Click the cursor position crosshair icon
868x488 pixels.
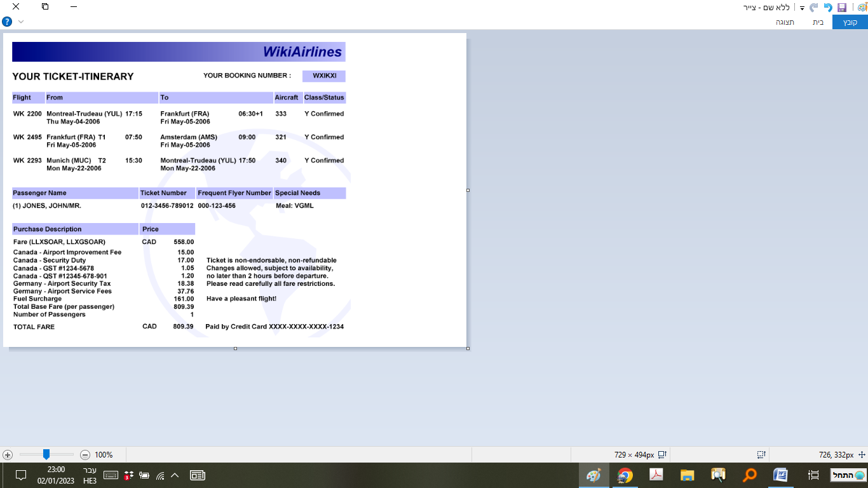click(862, 455)
